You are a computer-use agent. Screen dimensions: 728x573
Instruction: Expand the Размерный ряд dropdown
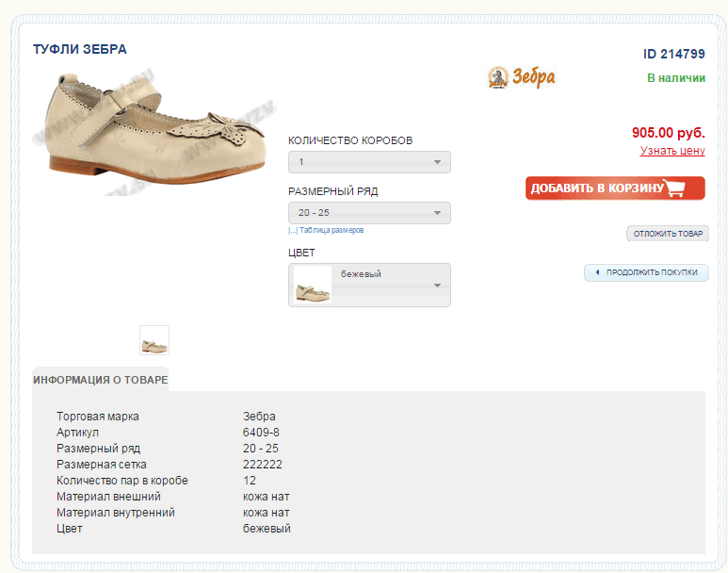[x=369, y=213]
